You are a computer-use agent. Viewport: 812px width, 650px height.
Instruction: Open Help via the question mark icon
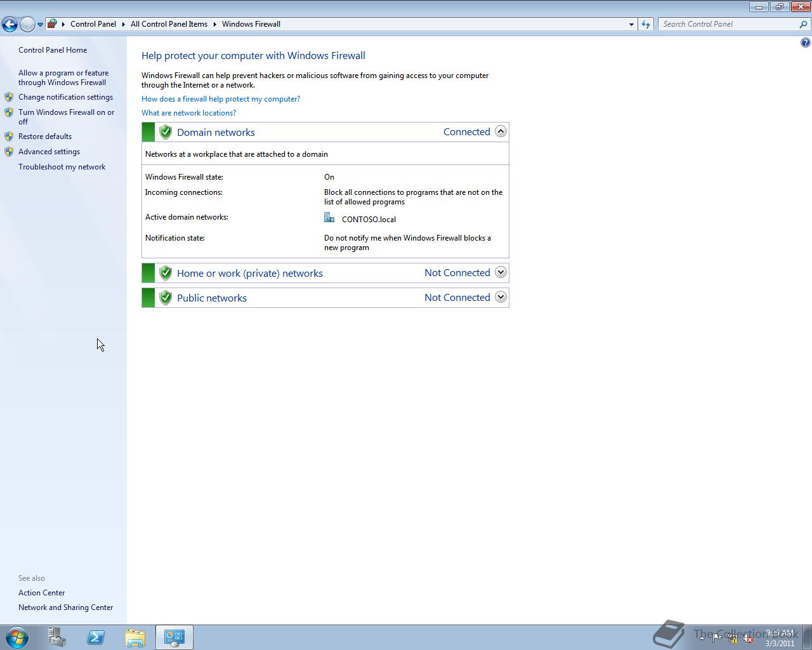pos(805,42)
